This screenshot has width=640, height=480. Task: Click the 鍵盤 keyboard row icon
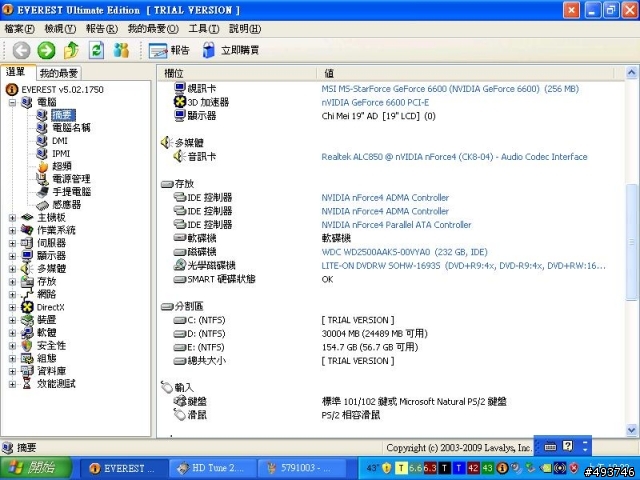[180, 401]
